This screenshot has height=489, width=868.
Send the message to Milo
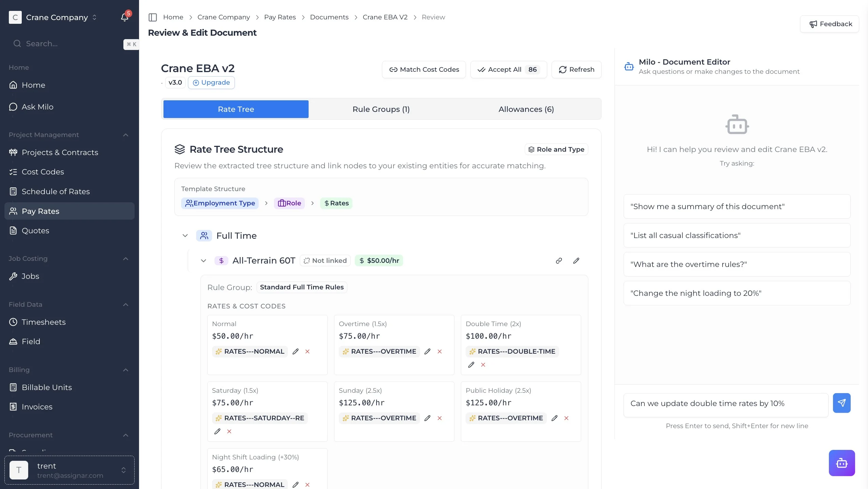pos(841,403)
